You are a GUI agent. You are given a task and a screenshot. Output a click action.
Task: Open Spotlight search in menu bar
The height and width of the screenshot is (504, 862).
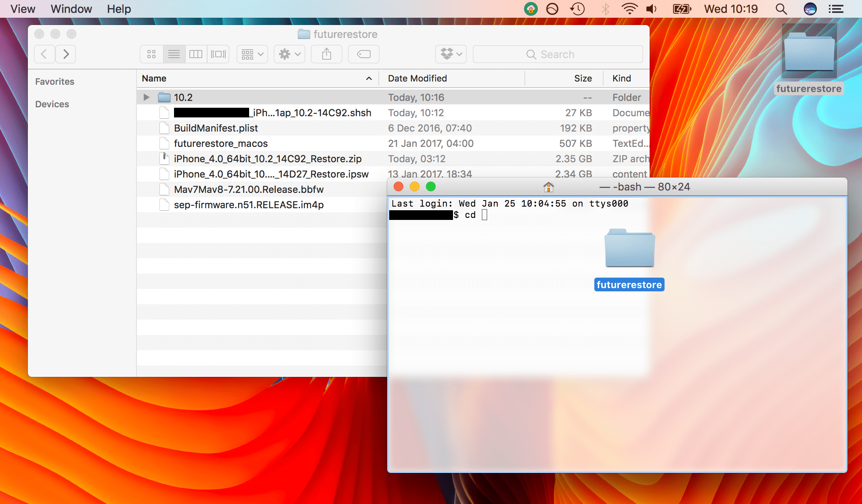[781, 9]
